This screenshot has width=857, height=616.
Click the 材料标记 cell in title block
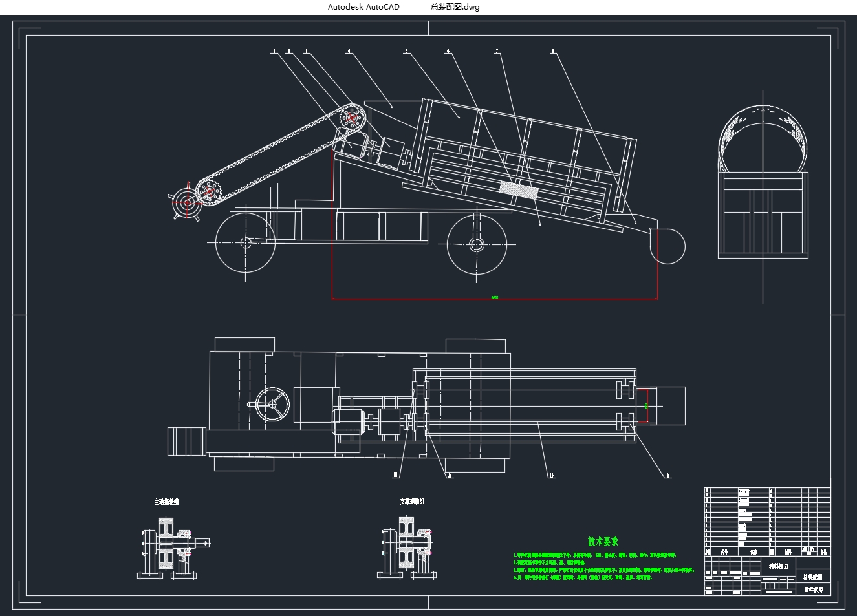click(x=779, y=566)
